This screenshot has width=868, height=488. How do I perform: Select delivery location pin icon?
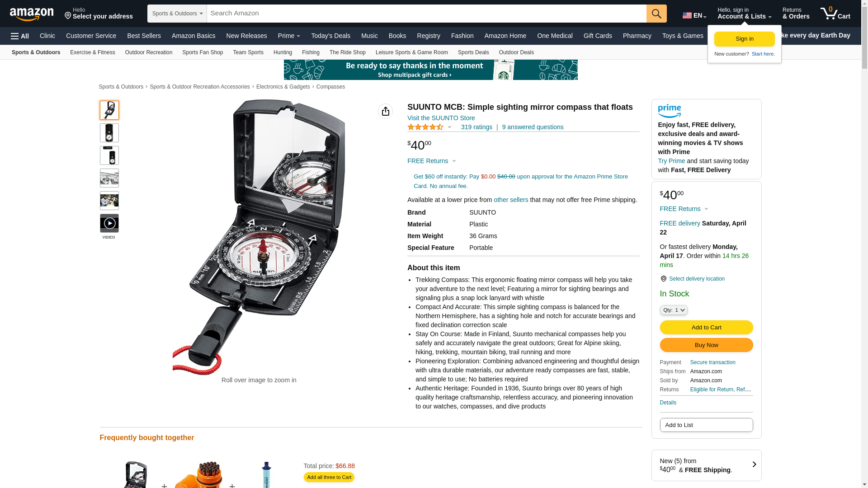663,279
